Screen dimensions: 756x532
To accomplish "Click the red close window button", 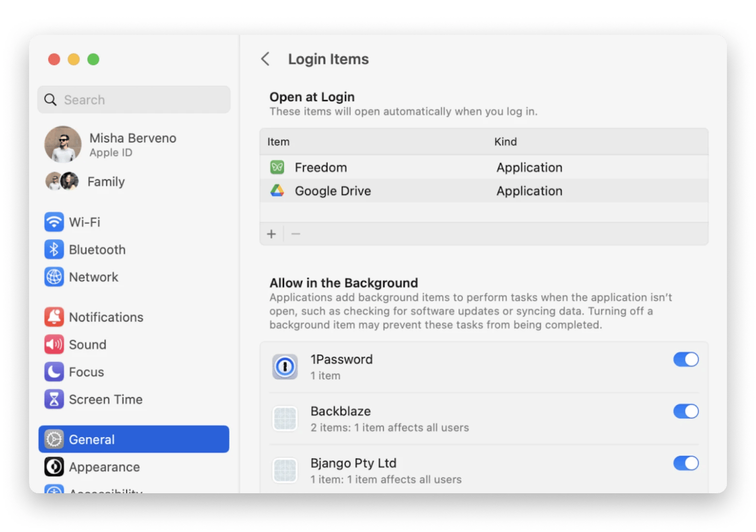I will pyautogui.click(x=54, y=59).
